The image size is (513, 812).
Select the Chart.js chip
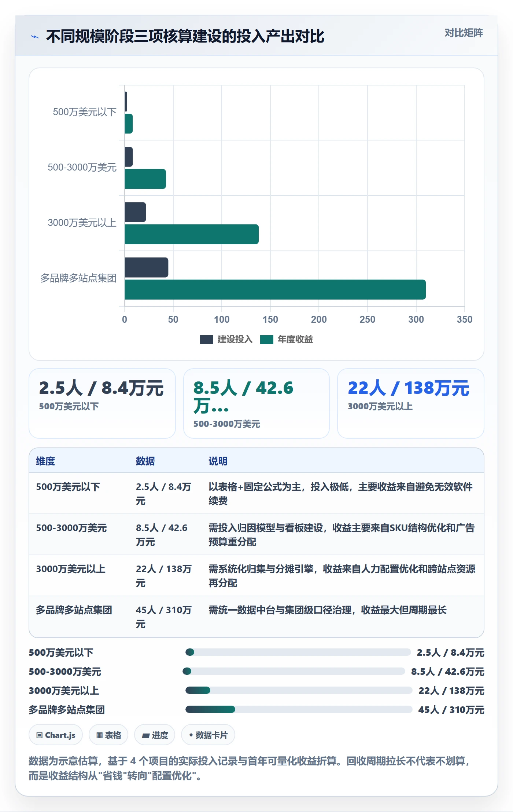point(56,735)
